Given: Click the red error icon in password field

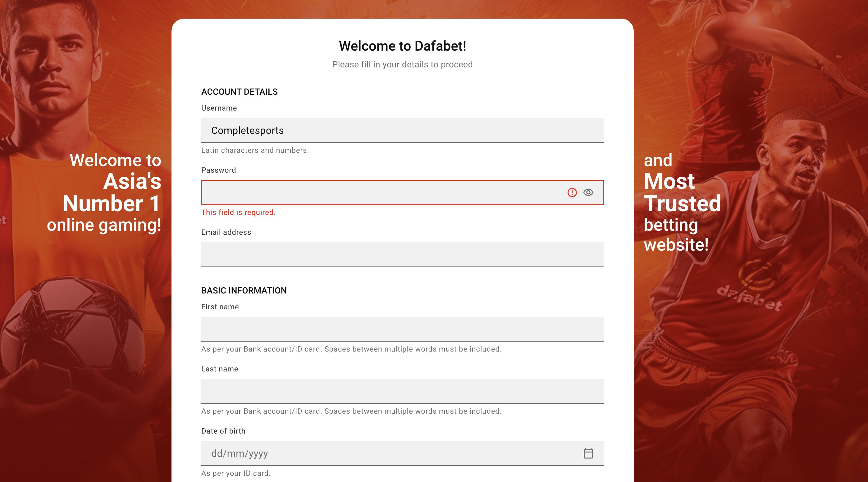Looking at the screenshot, I should [x=572, y=192].
